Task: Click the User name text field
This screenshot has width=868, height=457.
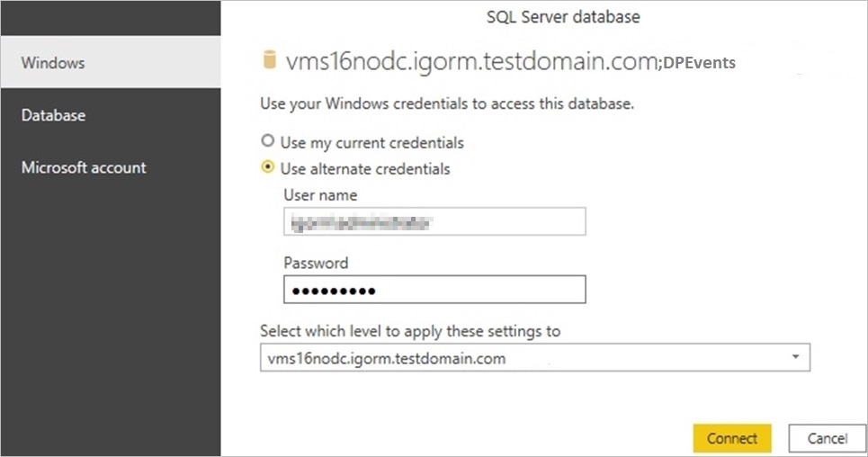Action: pos(434,220)
